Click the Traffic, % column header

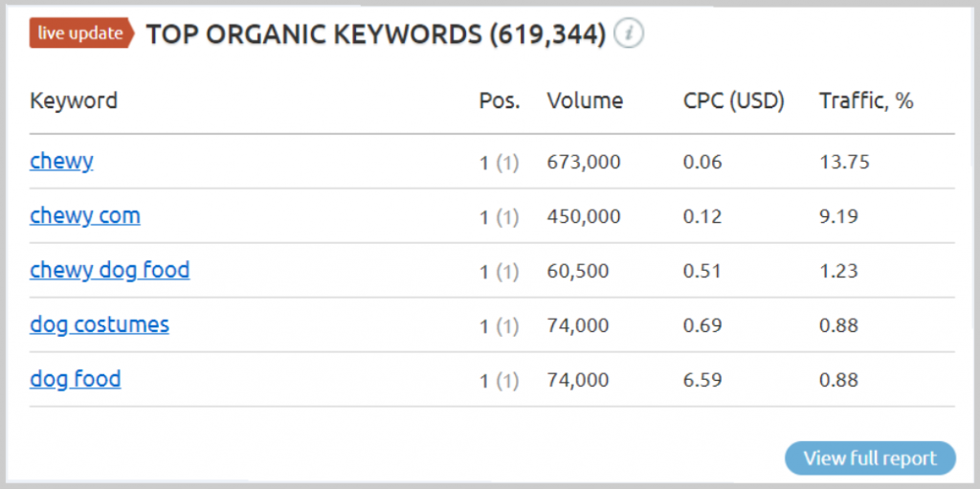pos(866,100)
